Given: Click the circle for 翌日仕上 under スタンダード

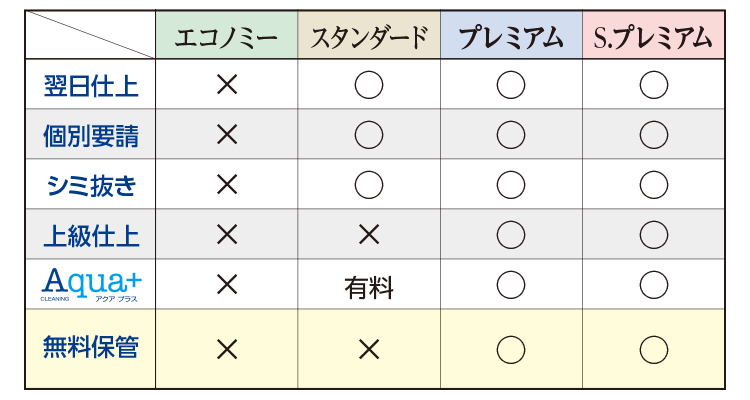Looking at the screenshot, I should click(369, 85).
